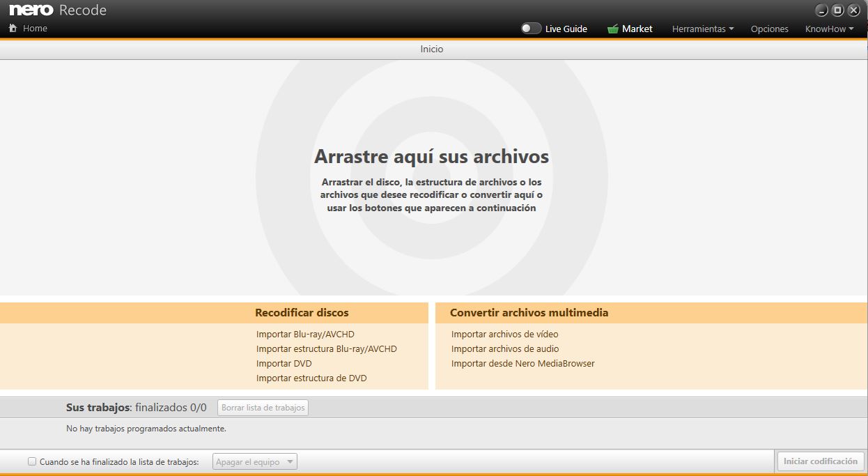Minimize the Nero Recode window
Screen dimensions: 868x476
click(x=822, y=10)
